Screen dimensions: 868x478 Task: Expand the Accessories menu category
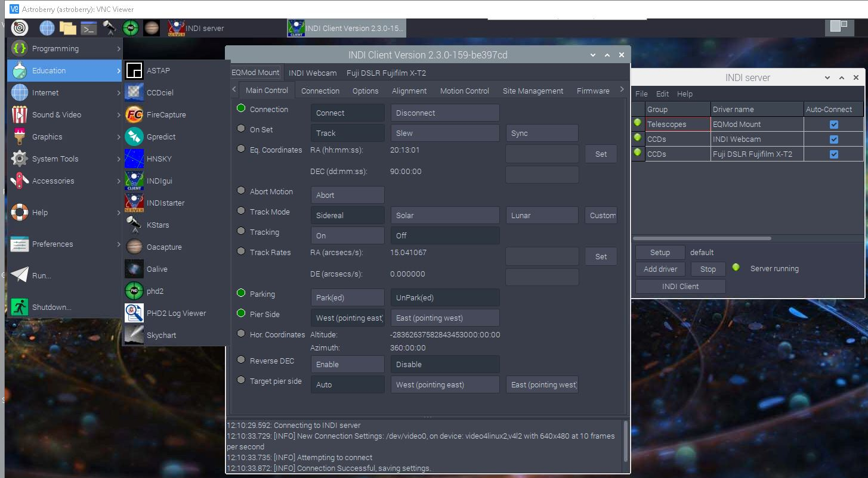click(x=65, y=181)
